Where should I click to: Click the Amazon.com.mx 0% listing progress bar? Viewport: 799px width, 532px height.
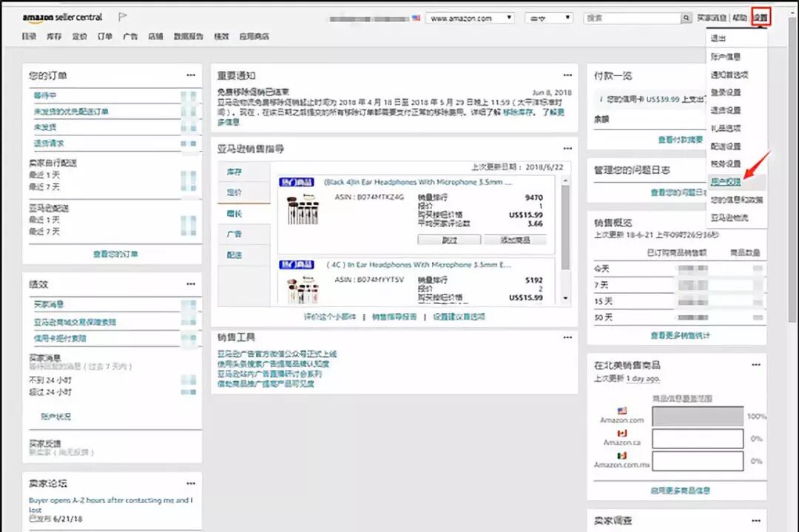click(698, 461)
